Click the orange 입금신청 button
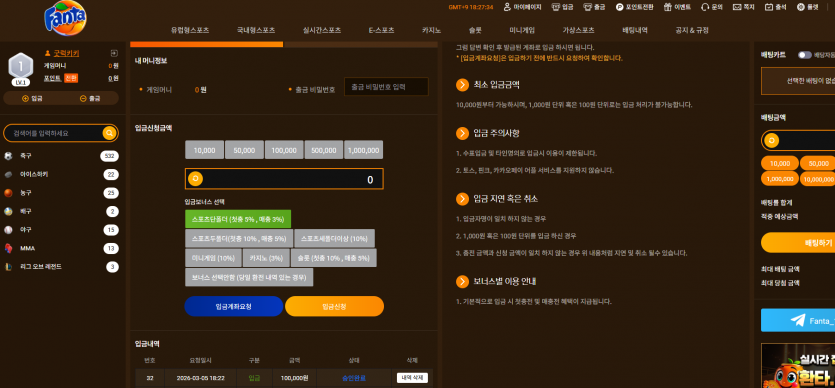Screen dimensions: 835x388 [x=334, y=307]
